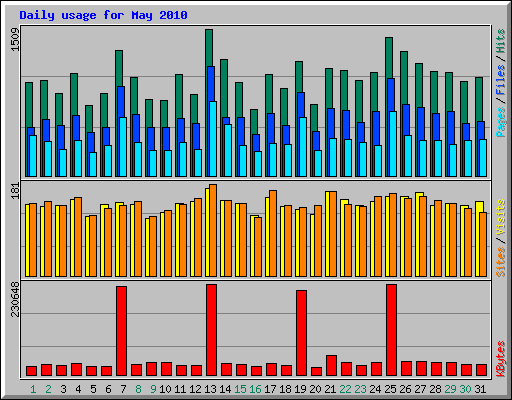The width and height of the screenshot is (512, 400).
Task: Click the teal "Hits" legend word
Action: (501, 41)
